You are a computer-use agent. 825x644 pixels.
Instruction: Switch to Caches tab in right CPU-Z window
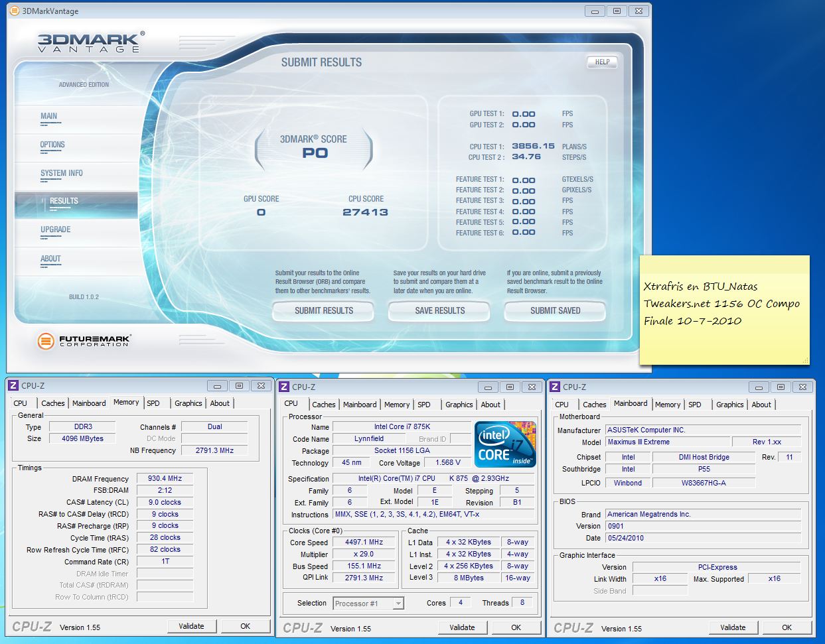tap(595, 405)
